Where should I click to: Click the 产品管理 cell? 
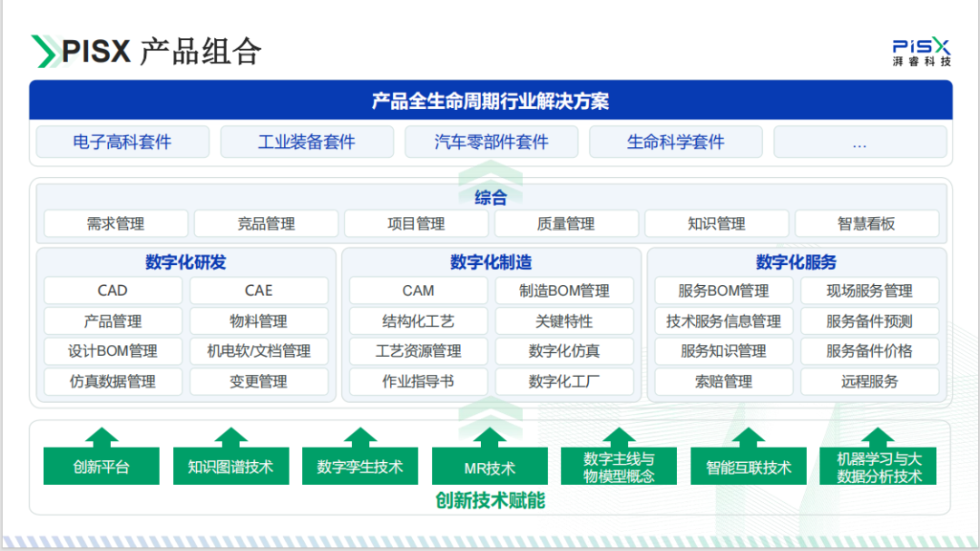[x=113, y=320]
